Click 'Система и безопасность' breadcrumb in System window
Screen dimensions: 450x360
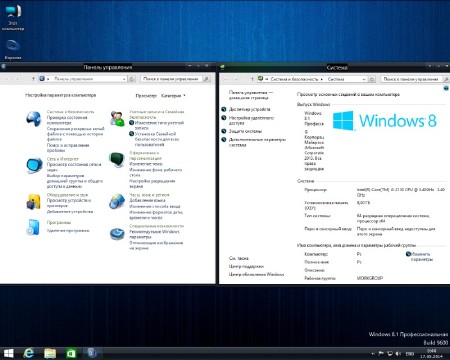tap(294, 79)
